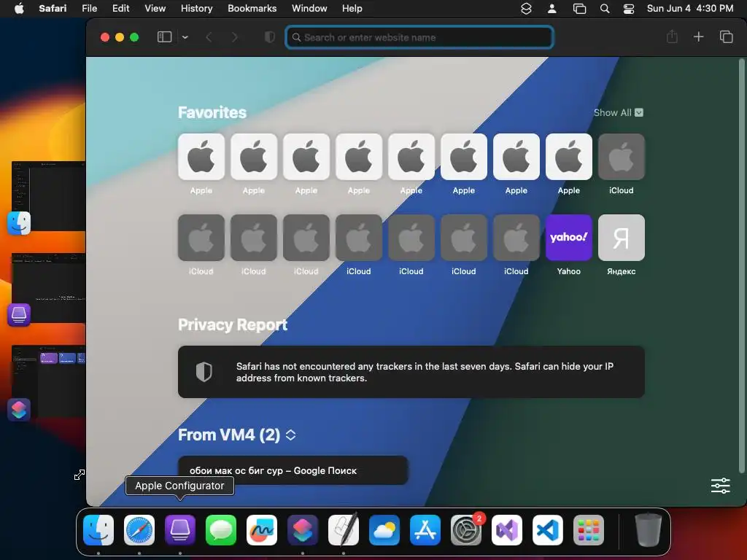Open the privacy shield in the toolbar
Screen dimensions: 747x560
[x=270, y=37]
